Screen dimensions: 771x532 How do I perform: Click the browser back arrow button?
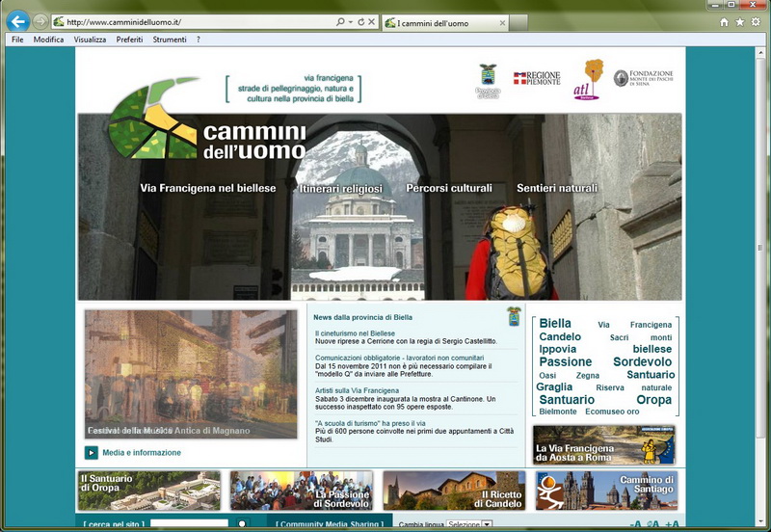[17, 20]
